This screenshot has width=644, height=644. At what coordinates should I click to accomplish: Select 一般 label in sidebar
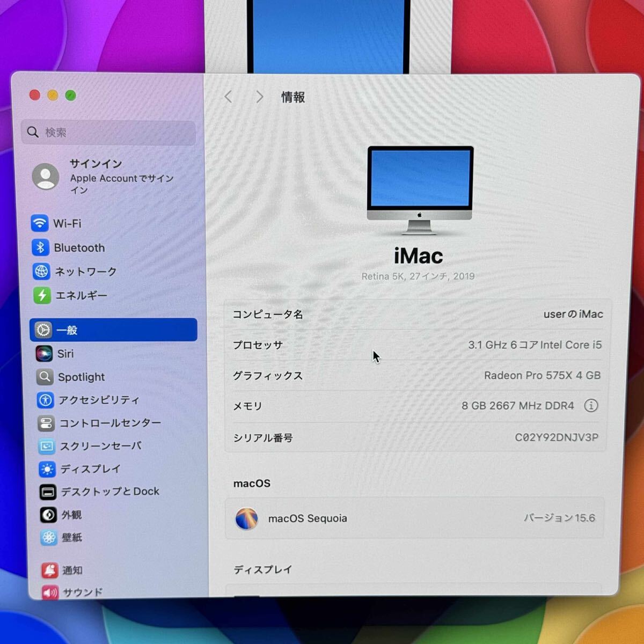[67, 330]
